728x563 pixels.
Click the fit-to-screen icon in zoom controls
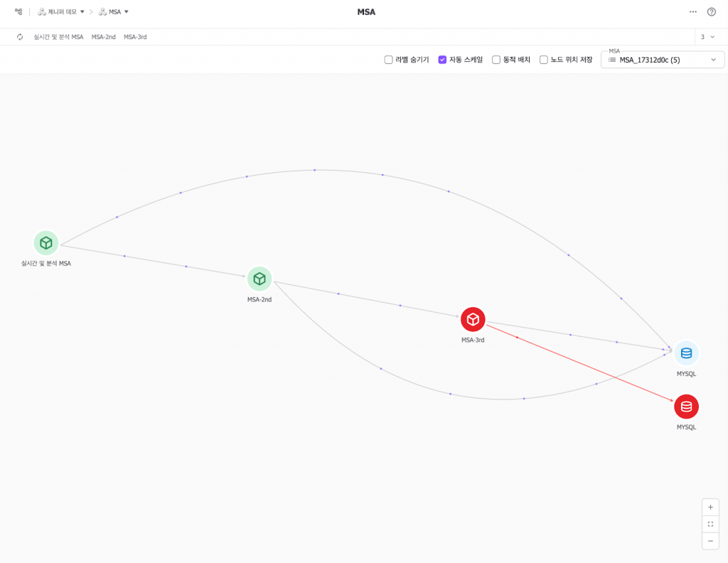[x=710, y=524]
